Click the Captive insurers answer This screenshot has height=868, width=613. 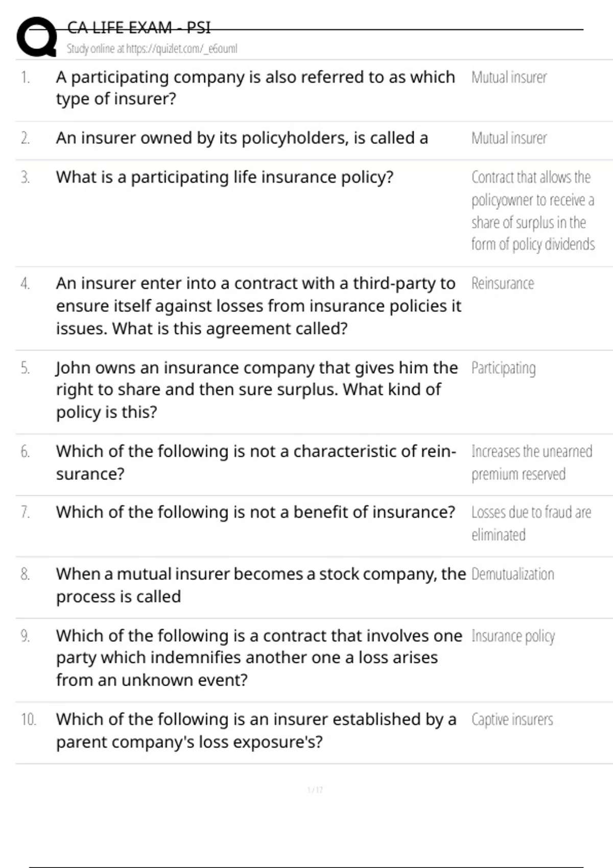click(512, 720)
